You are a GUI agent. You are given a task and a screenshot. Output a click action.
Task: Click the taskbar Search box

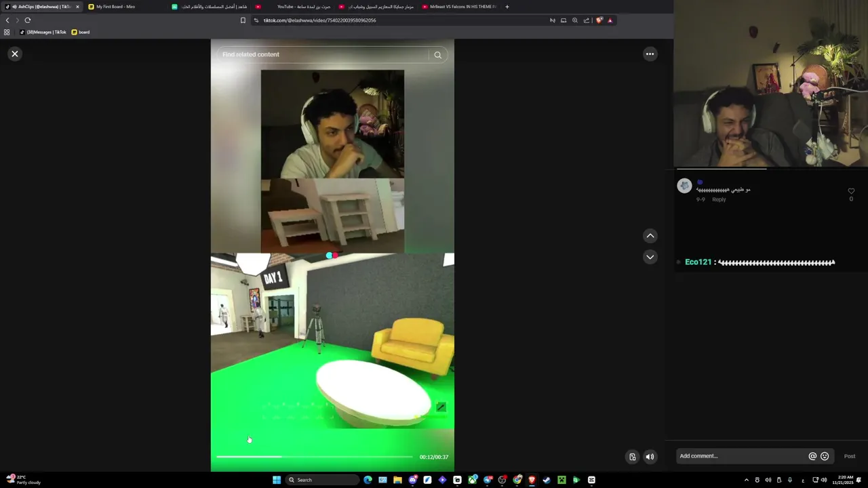point(321,480)
